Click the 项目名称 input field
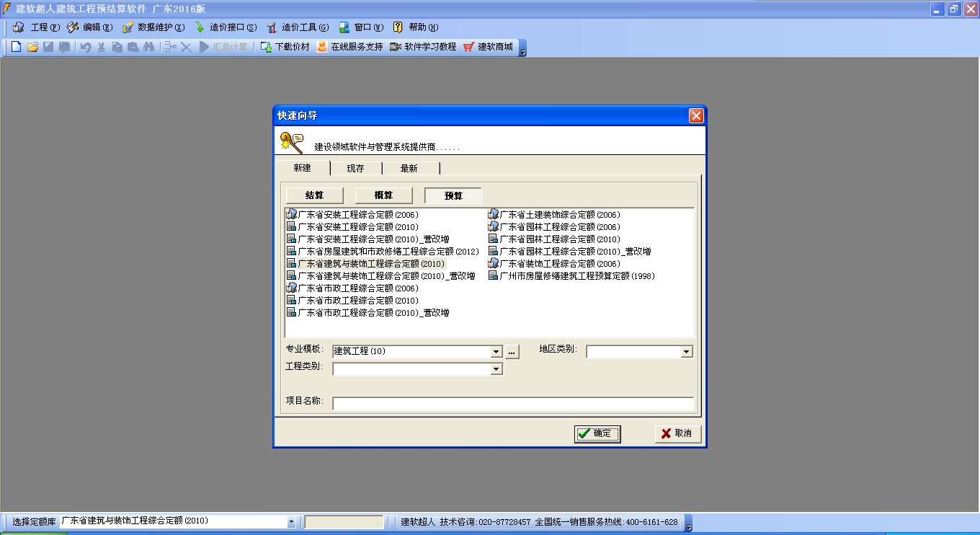980x535 pixels. tap(513, 404)
